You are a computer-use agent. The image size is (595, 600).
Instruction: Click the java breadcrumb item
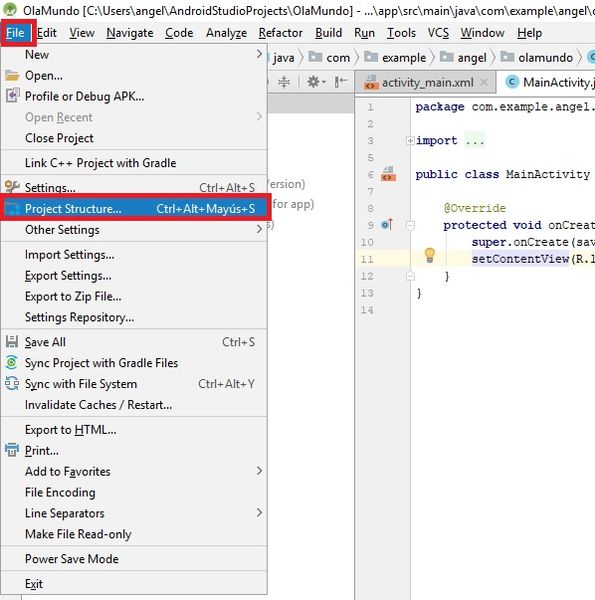click(284, 58)
